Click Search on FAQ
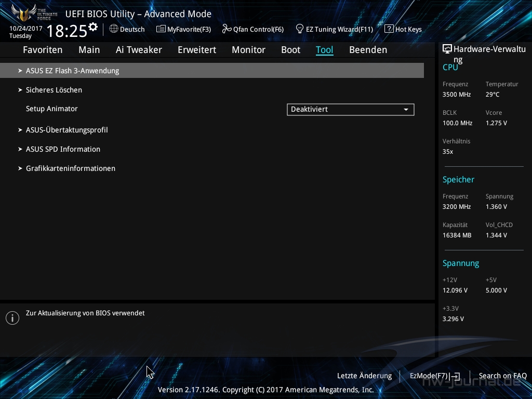 (x=502, y=376)
